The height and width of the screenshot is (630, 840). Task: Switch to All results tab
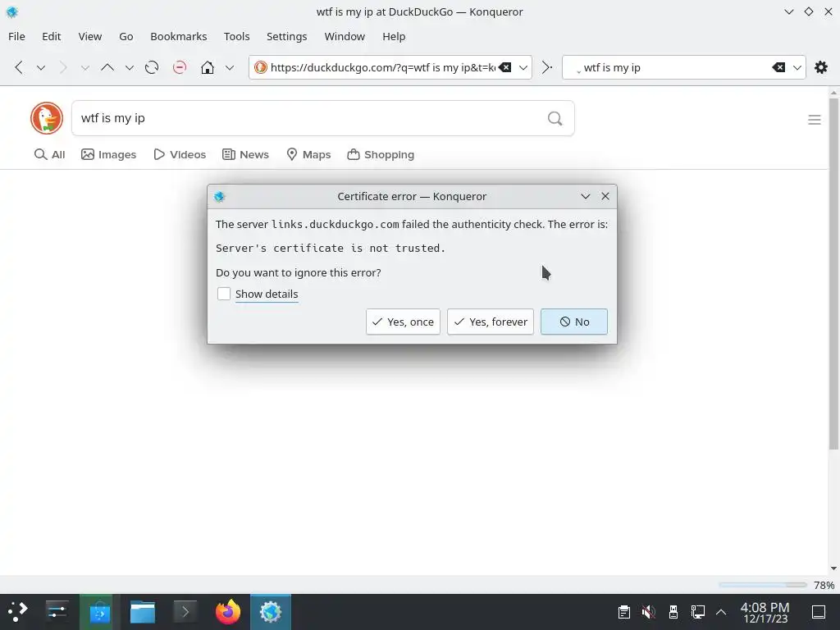coord(49,155)
